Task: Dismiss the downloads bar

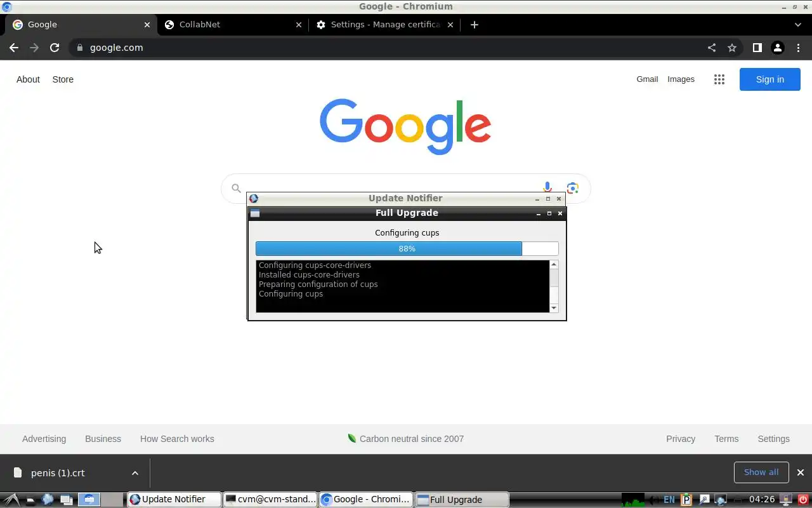Action: coord(800,472)
